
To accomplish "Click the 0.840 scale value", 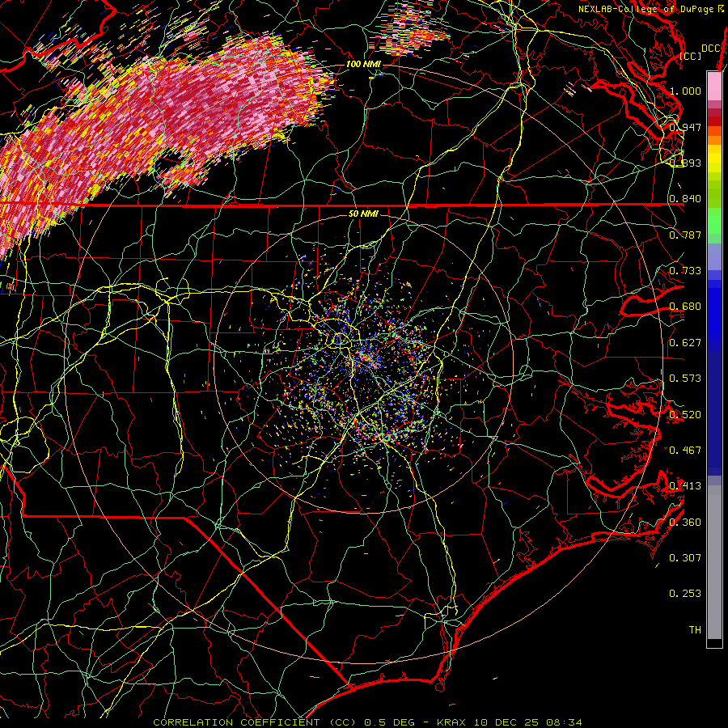I will point(685,199).
